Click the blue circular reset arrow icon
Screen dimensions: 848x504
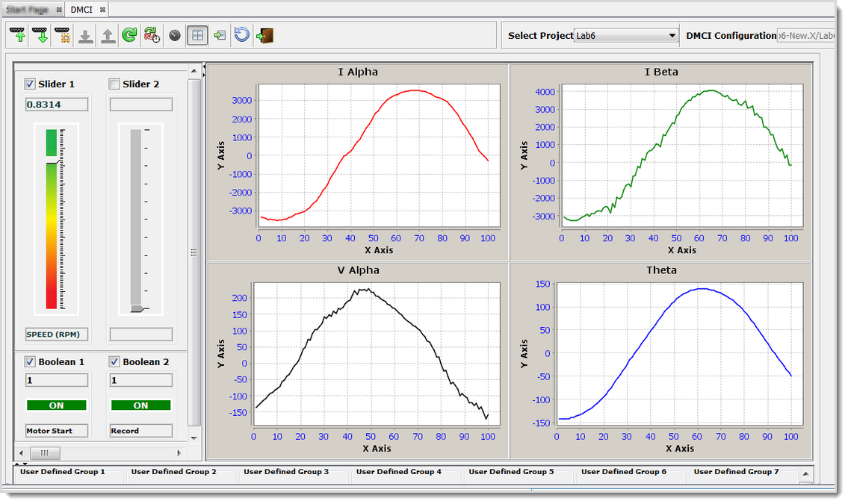pyautogui.click(x=241, y=35)
